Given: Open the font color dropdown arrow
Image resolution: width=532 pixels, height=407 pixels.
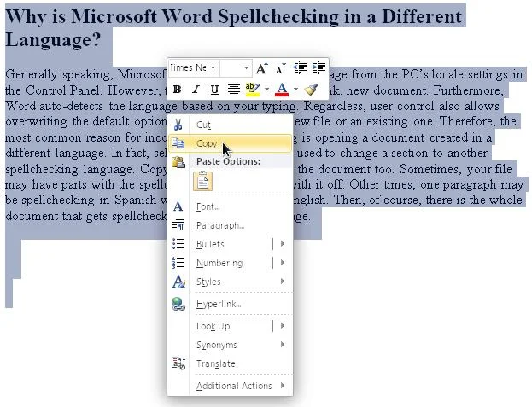Looking at the screenshot, I should 295,90.
